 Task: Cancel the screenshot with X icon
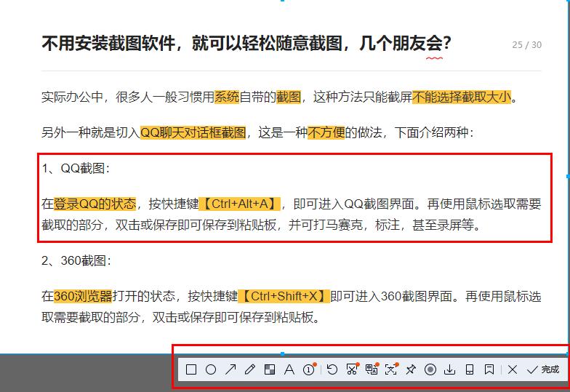[513, 369]
